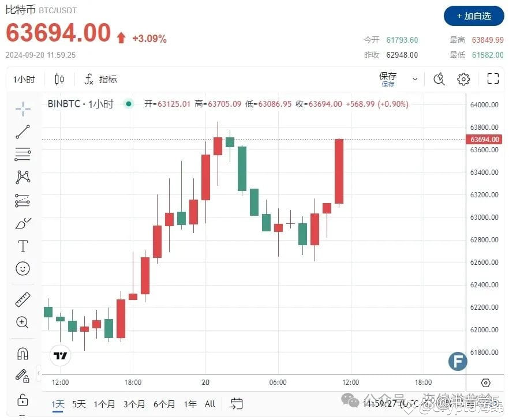
Task: Select the text annotation tool
Action: click(23, 246)
